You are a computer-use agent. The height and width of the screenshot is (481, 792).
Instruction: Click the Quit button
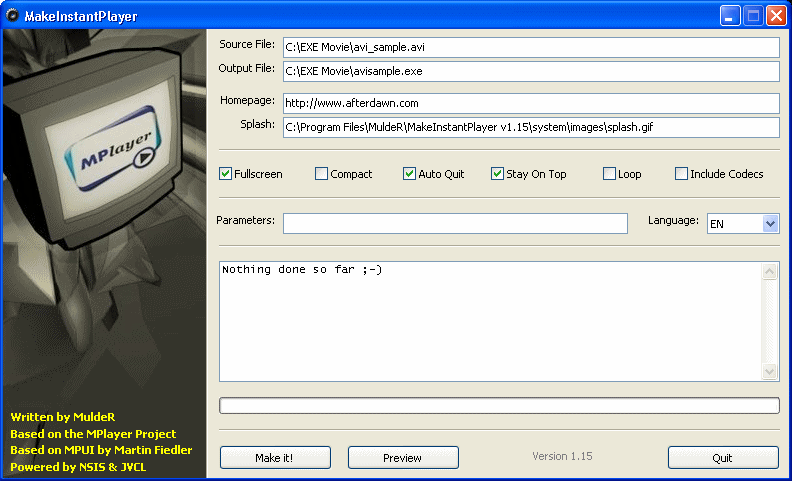723,458
